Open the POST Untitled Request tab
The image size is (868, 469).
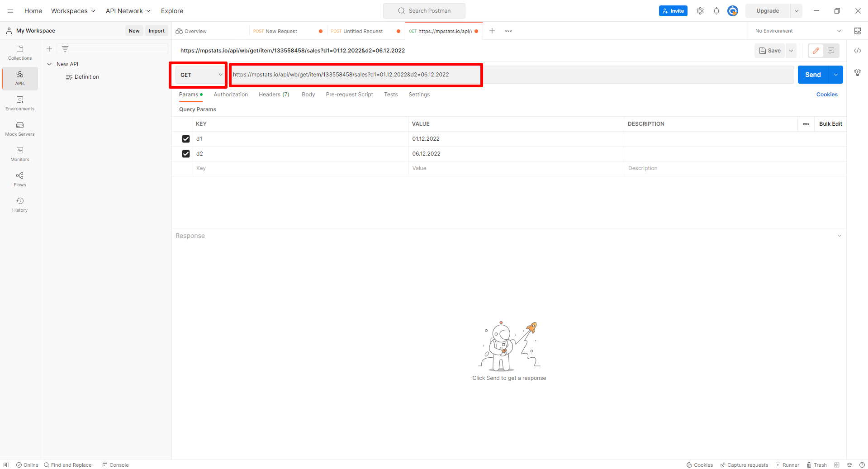[x=365, y=31]
